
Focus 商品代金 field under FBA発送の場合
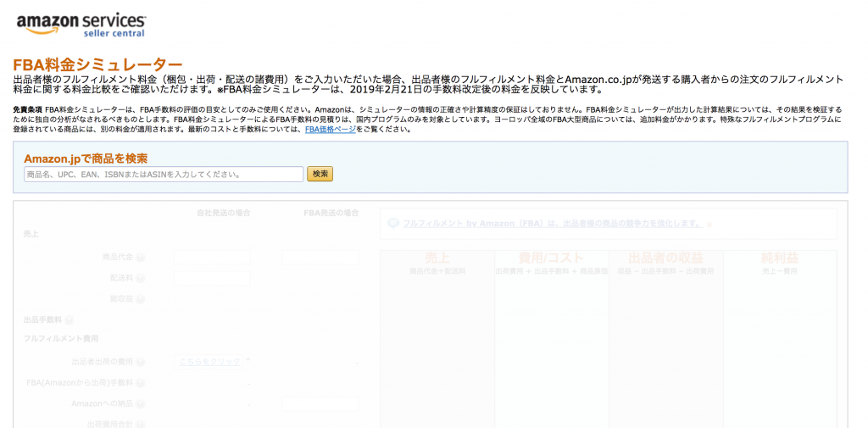click(x=320, y=258)
